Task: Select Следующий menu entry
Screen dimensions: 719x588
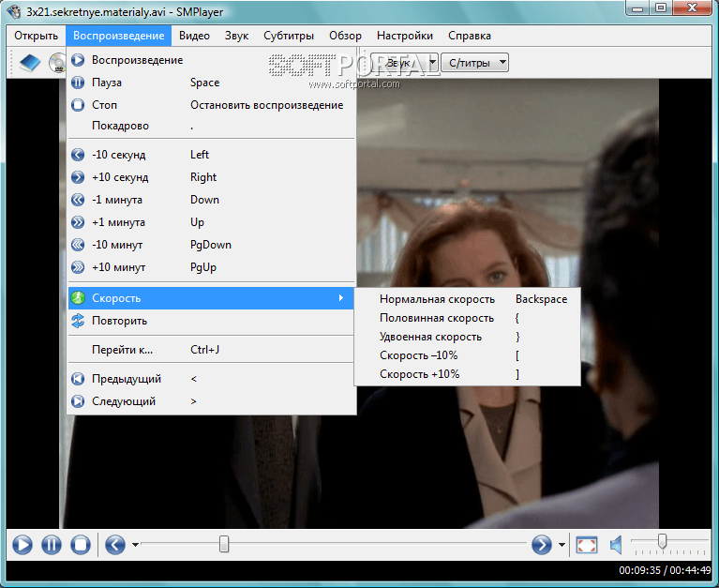Action: pos(211,401)
